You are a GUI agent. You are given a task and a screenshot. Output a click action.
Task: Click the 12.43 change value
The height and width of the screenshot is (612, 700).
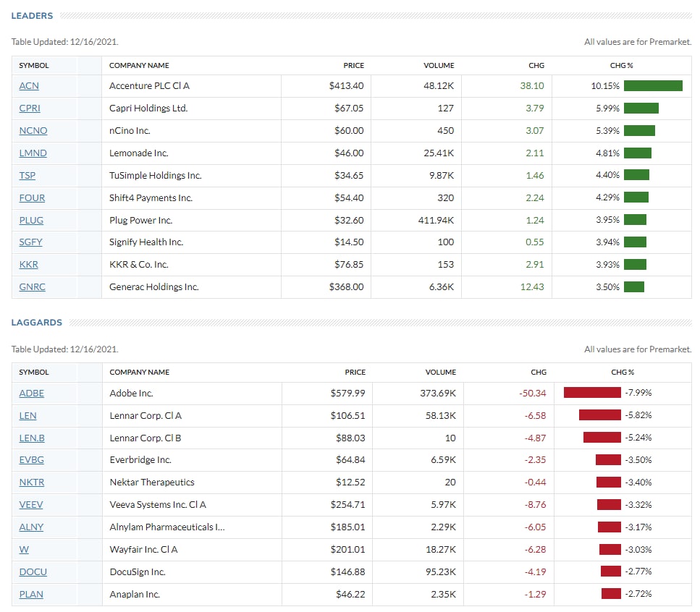click(532, 286)
